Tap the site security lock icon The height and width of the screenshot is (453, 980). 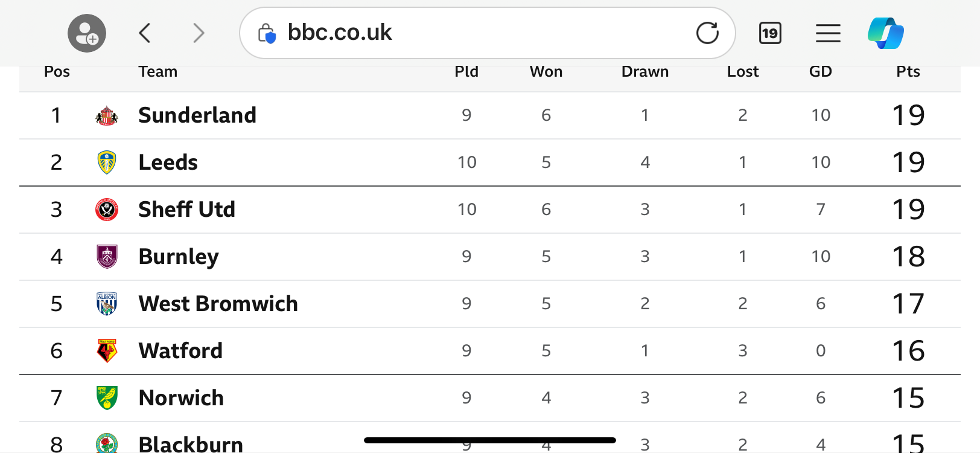267,33
